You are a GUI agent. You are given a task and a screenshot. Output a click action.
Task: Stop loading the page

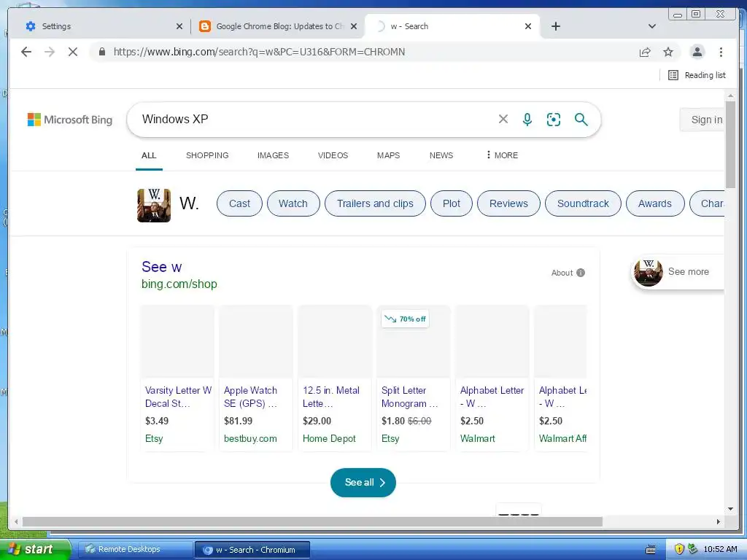[x=73, y=52]
